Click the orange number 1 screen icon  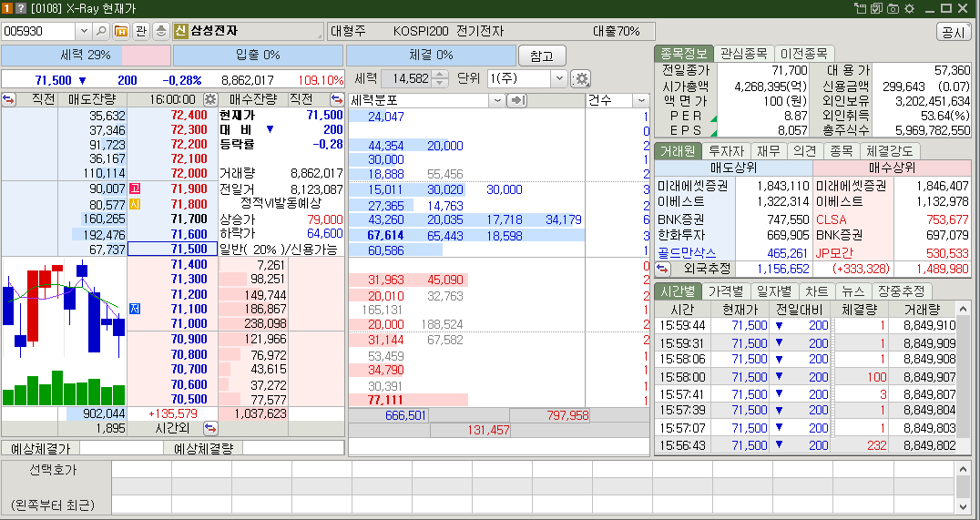[x=7, y=8]
